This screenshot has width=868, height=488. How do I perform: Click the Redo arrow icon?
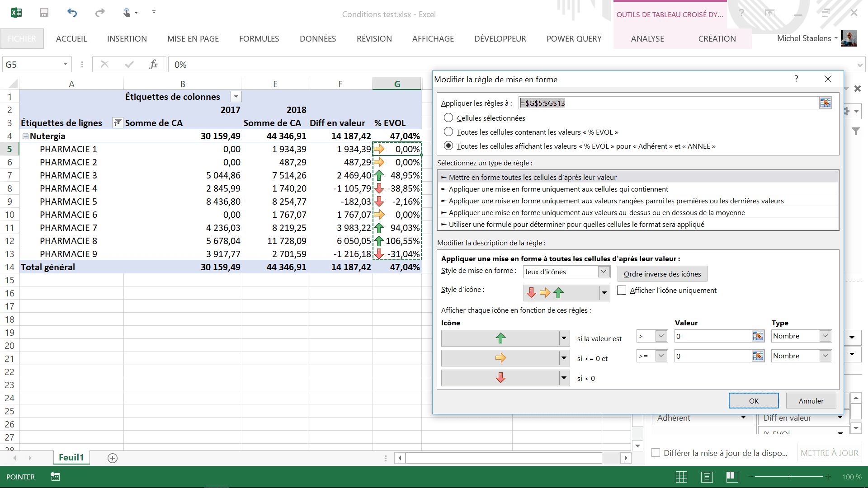point(100,13)
